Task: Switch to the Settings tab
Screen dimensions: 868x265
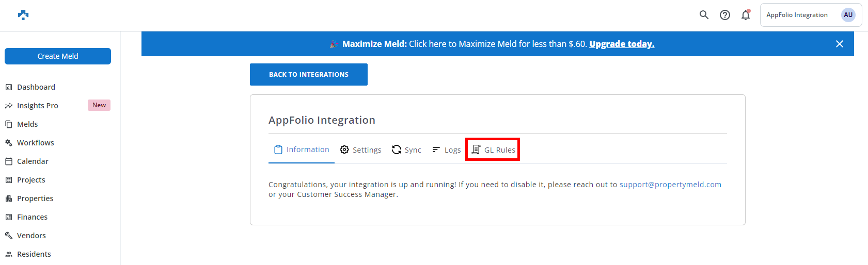Action: tap(360, 150)
